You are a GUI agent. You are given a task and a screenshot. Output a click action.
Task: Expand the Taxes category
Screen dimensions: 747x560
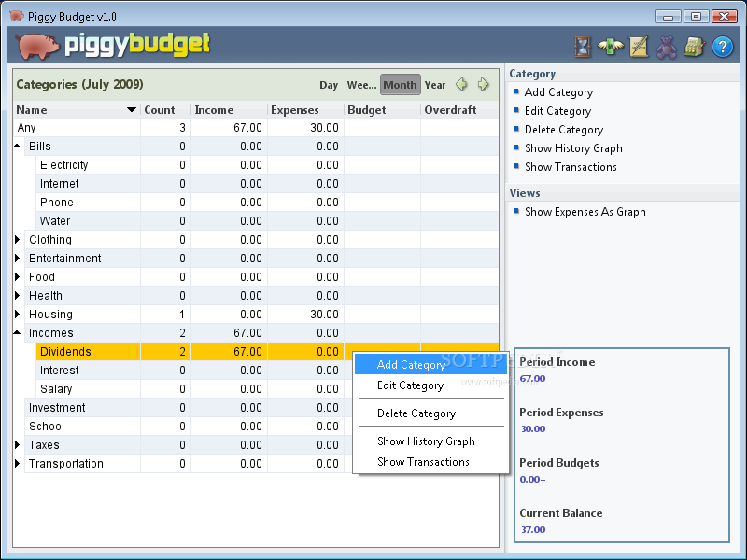[17, 445]
